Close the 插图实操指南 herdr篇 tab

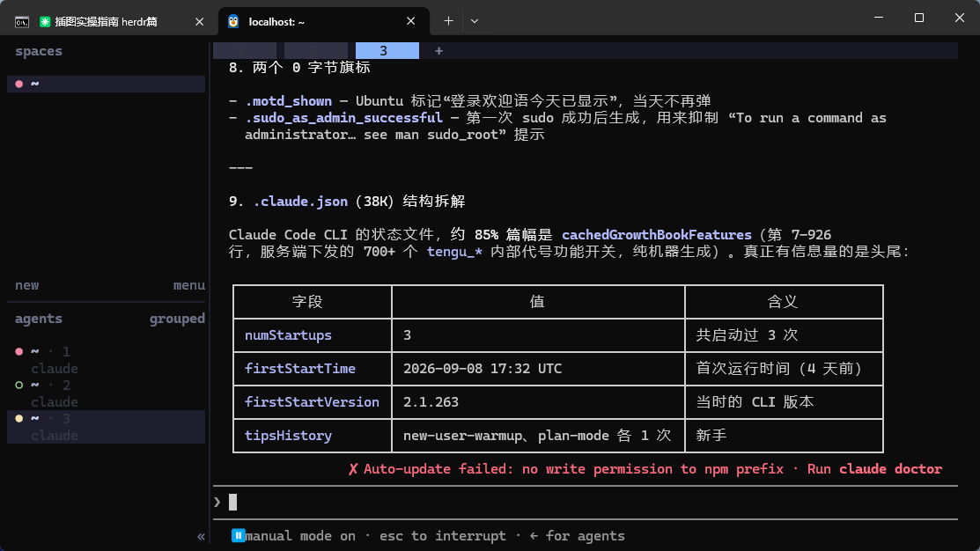click(x=199, y=21)
